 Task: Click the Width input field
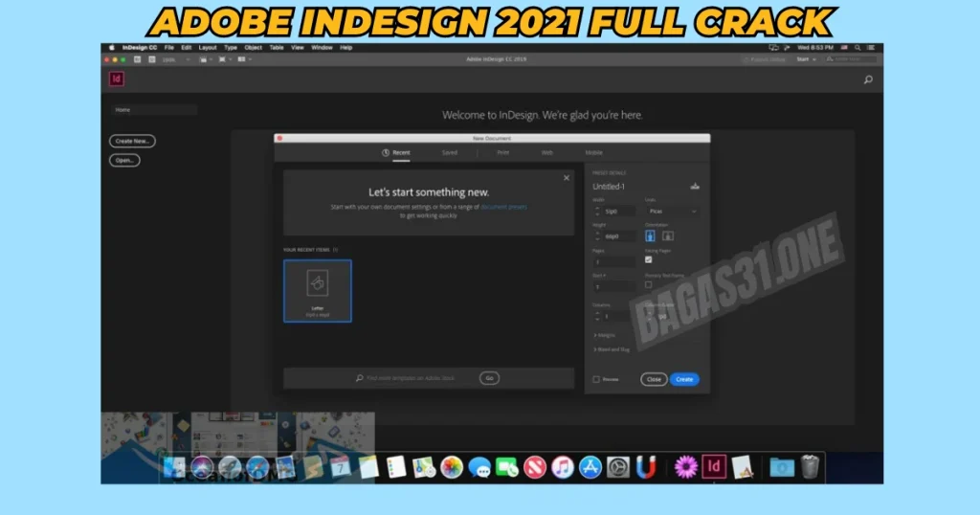[x=619, y=212]
